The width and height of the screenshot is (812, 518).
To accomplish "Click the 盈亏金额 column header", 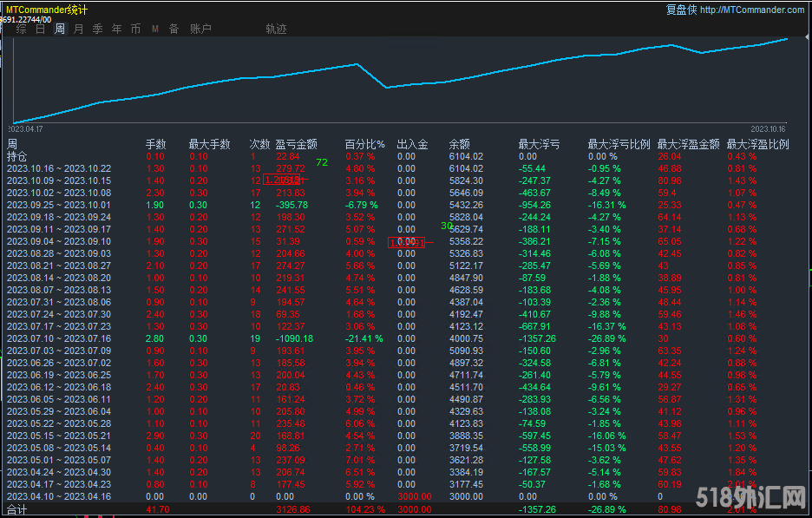I will 296,144.
